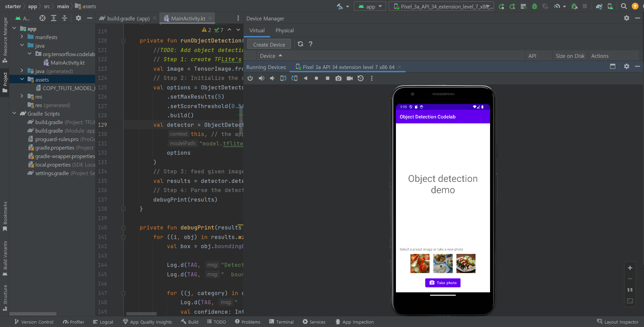Take an emulator screenshot with the camera icon
This screenshot has width=644, height=327.
tap(338, 79)
